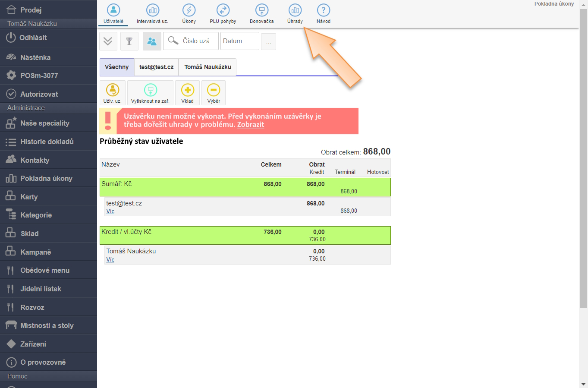Click Vytisknout na zařízení print icon

tap(150, 93)
